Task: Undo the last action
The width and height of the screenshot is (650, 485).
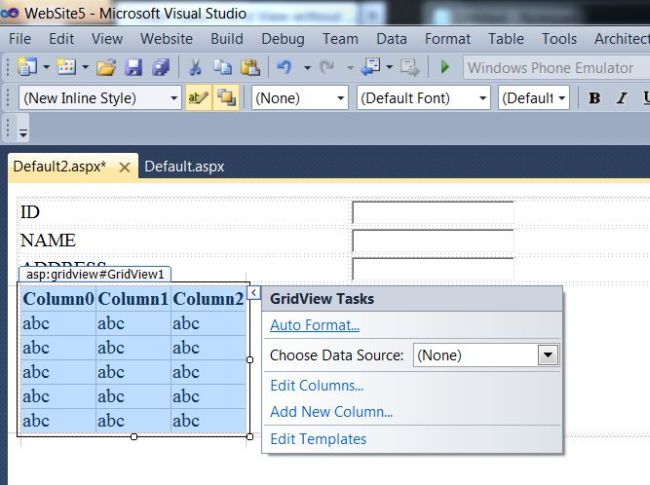Action: click(x=284, y=68)
